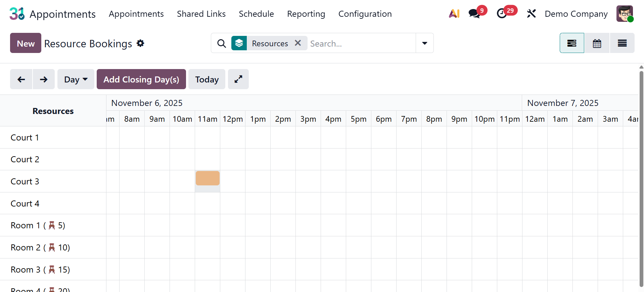This screenshot has height=292, width=644.
Task: Remove the Resources filter facet
Action: 298,43
